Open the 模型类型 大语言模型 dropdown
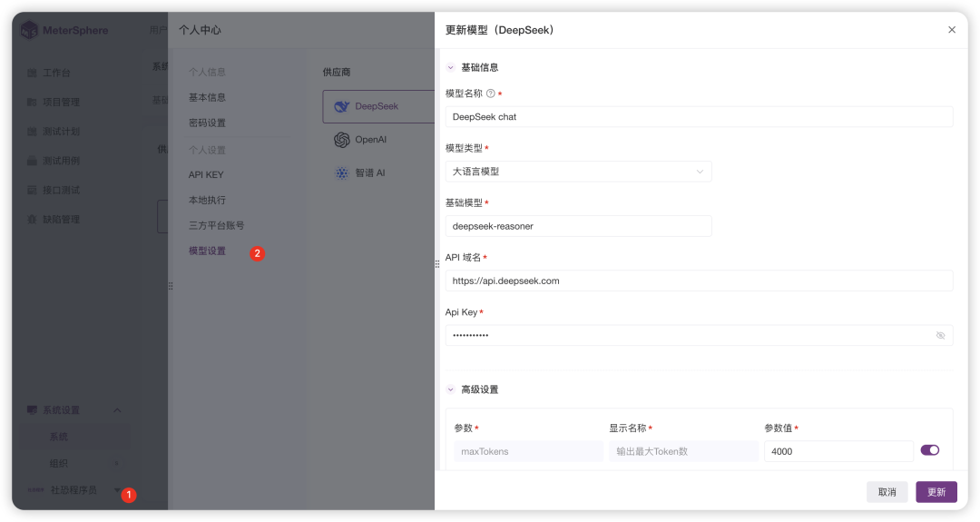Screen dimensions: 980x522 coord(579,172)
